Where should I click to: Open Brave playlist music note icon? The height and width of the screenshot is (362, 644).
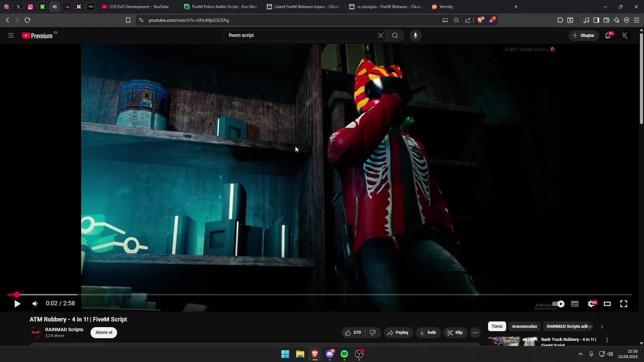[586, 20]
